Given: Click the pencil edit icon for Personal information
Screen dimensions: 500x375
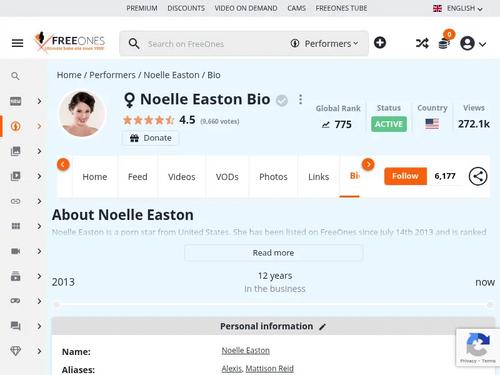Looking at the screenshot, I should pos(322,327).
